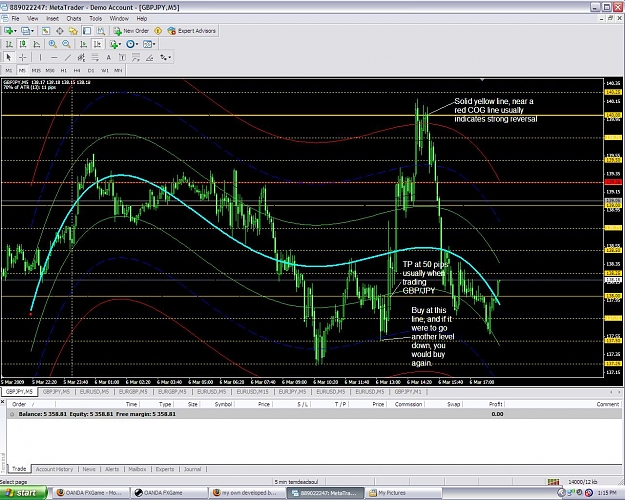The width and height of the screenshot is (625, 500).
Task: Select the crosshair tool
Action: click(x=23, y=57)
